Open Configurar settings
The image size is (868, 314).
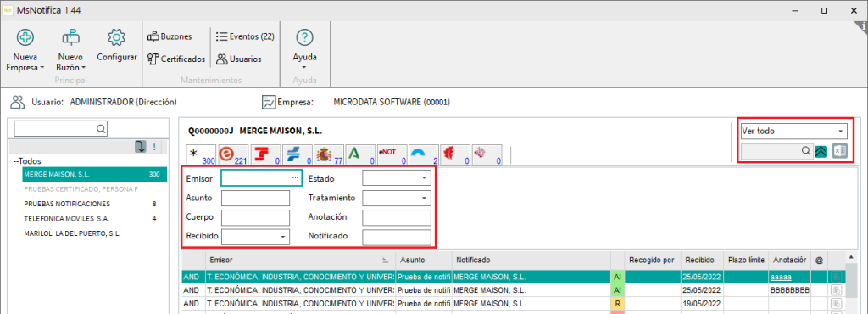click(117, 46)
